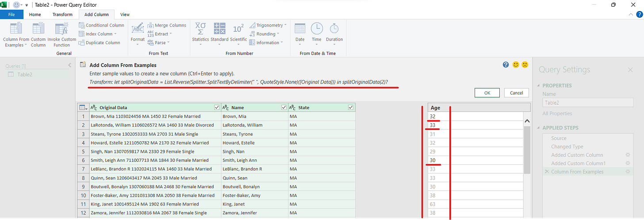Image resolution: width=644 pixels, height=220 pixels.
Task: Click the Age cell showing 32 in row 1
Action: (x=475, y=116)
